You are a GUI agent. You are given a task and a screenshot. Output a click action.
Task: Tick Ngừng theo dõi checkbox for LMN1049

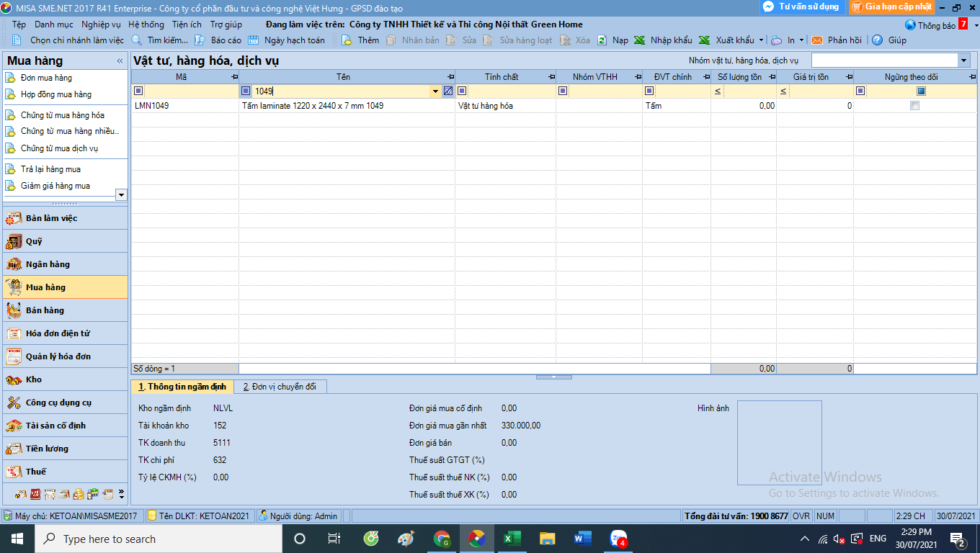(x=915, y=105)
